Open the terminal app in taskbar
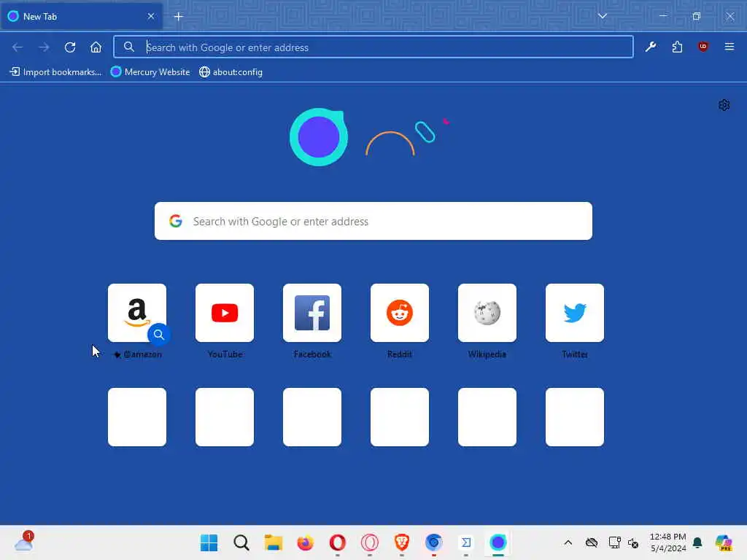This screenshot has height=560, width=747. point(466,542)
